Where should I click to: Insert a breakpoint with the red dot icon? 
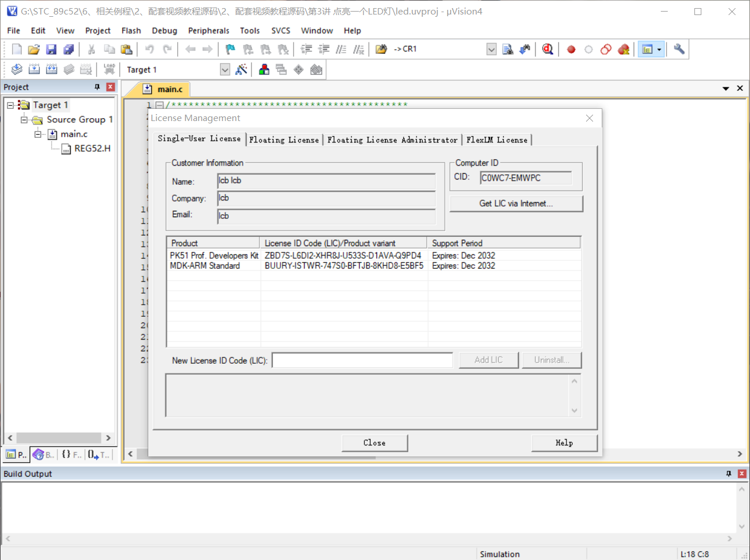tap(571, 49)
